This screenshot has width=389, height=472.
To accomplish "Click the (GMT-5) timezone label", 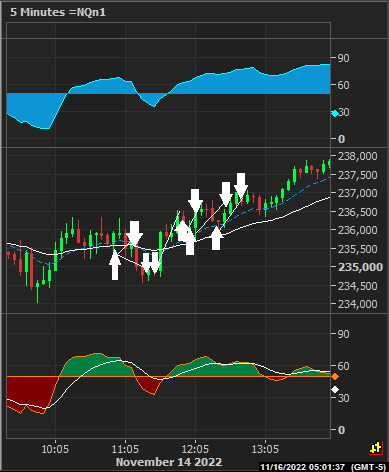I will click(368, 467).
